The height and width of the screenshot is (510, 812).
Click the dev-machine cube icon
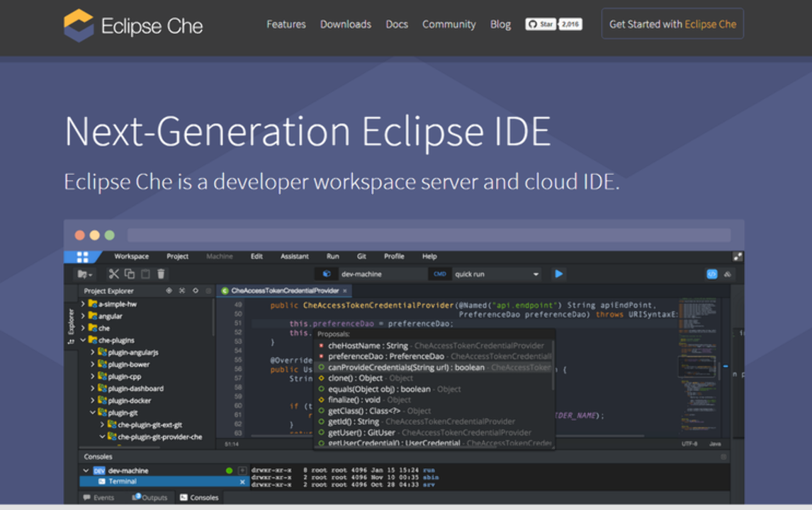point(327,274)
